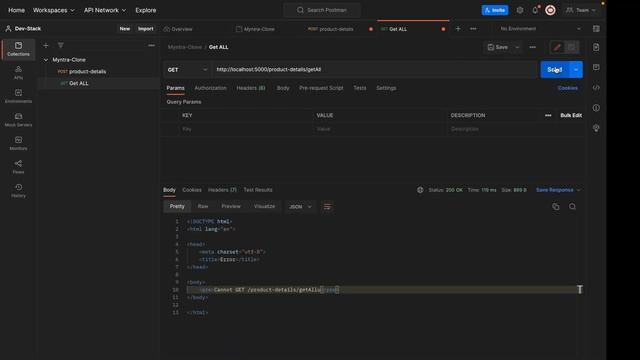
Task: Open the Workspaces dropdown
Action: [53, 10]
